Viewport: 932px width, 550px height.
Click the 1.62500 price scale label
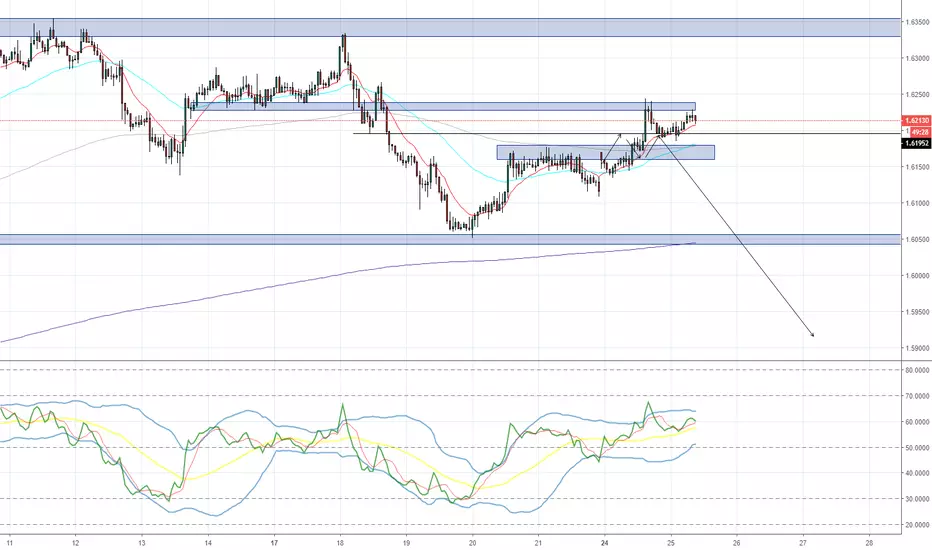coord(917,95)
